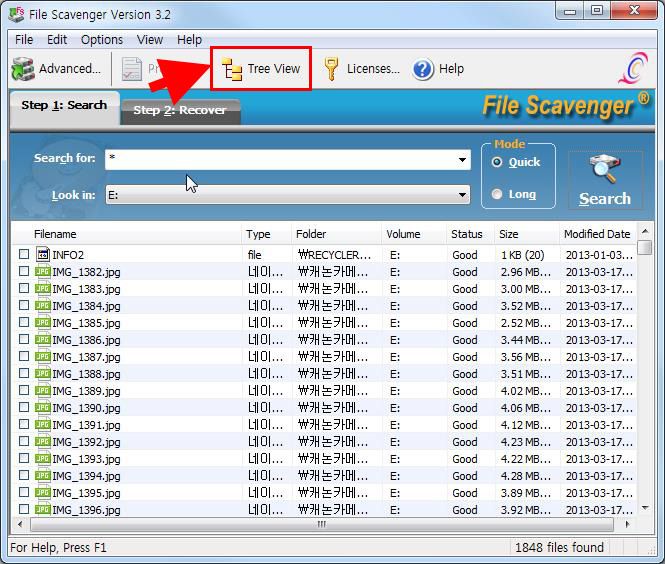Expand the Look in drive dropdown

coord(462,195)
